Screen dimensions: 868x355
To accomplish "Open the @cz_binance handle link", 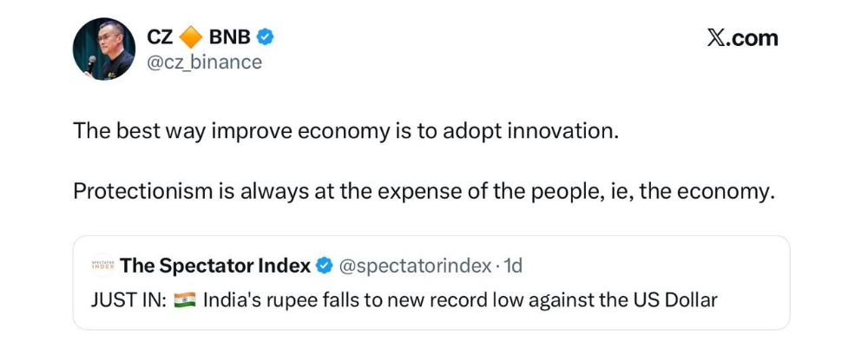I will 204,62.
